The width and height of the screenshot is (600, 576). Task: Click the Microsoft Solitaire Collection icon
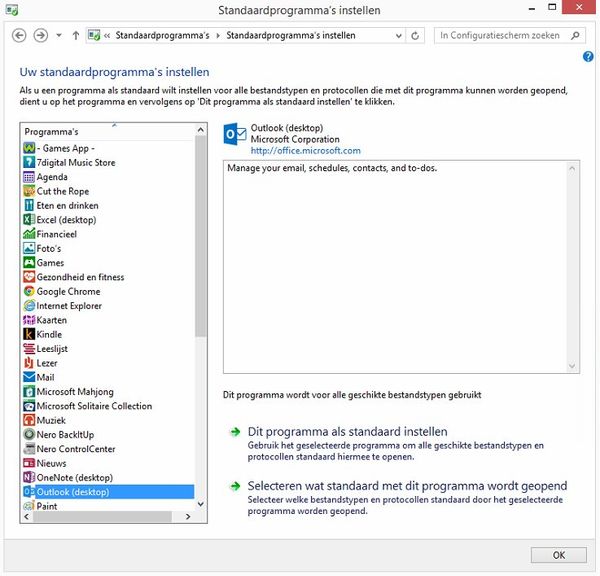click(29, 406)
